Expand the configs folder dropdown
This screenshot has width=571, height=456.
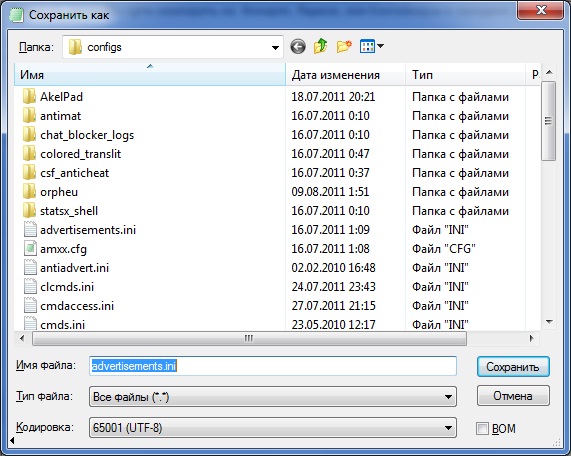point(275,47)
